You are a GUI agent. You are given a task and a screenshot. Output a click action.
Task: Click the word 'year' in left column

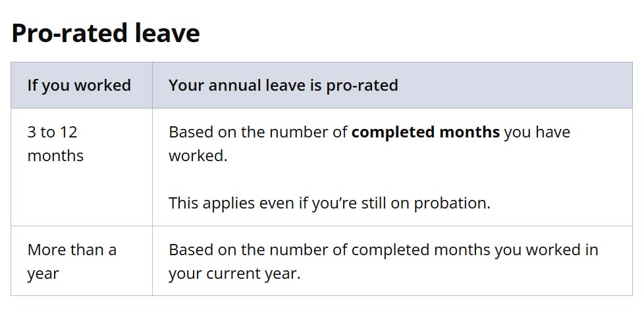point(43,274)
